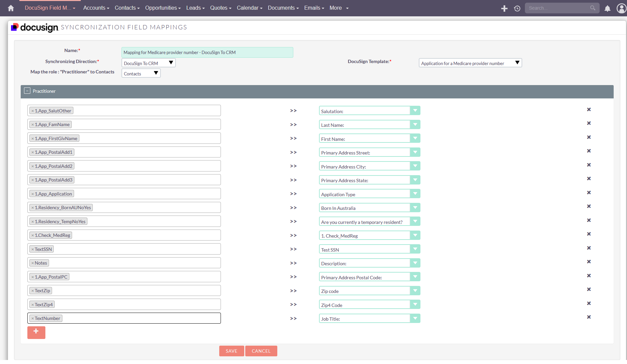Click the add new mapping plus button
Viewport: 627px width, 364px height.
pyautogui.click(x=36, y=332)
